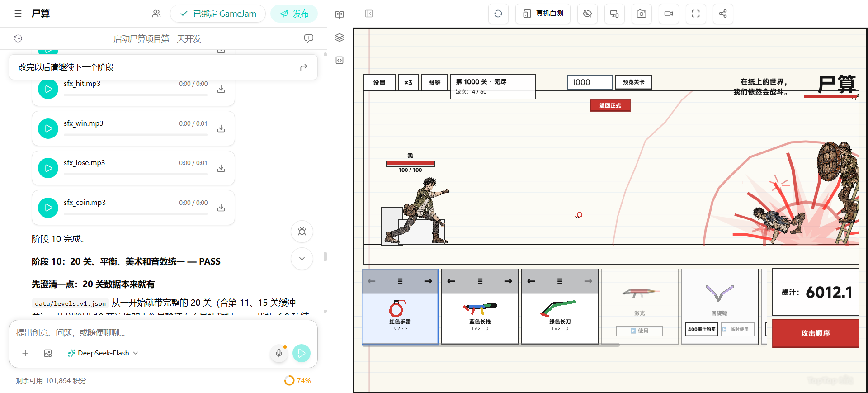The height and width of the screenshot is (393, 868).
Task: Toggle the crossed-eye visibility icon
Action: pyautogui.click(x=587, y=14)
